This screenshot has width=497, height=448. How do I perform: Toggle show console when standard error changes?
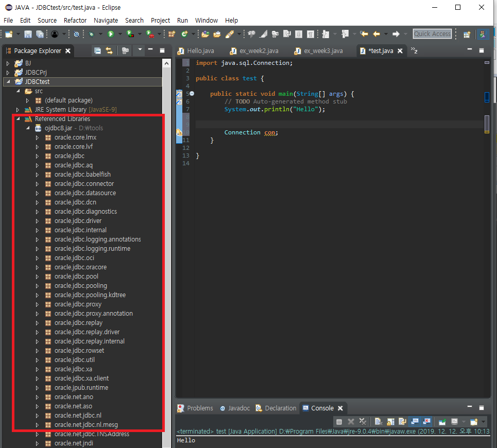(x=427, y=422)
